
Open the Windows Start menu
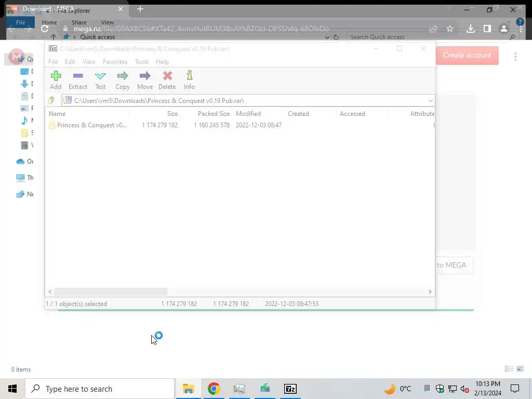click(x=12, y=389)
